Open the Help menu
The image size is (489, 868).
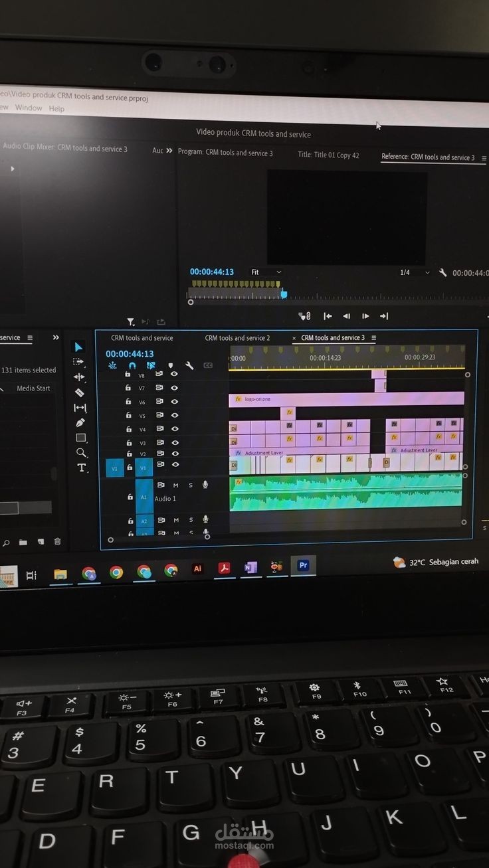[57, 108]
